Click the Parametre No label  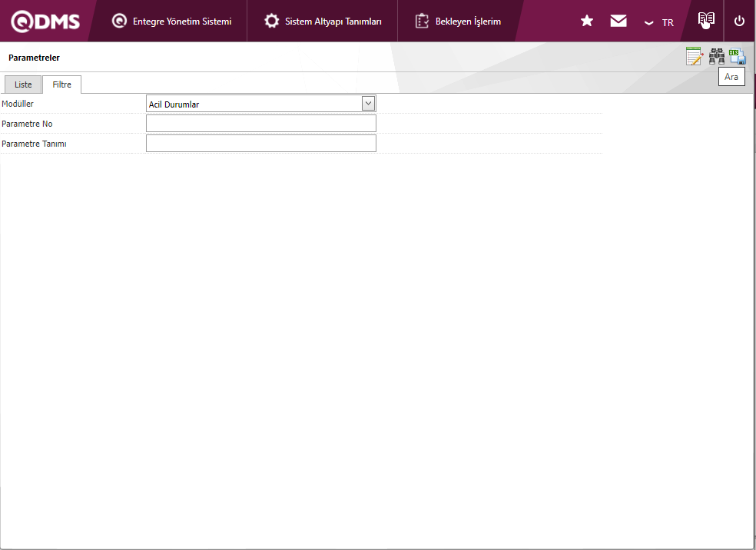(x=27, y=124)
